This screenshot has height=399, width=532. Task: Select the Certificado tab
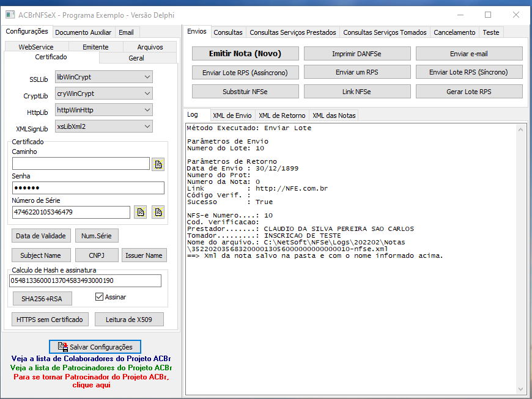point(51,57)
